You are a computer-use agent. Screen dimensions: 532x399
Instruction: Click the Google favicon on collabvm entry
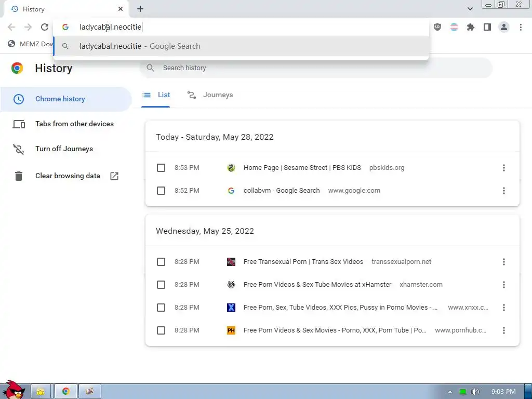click(231, 191)
